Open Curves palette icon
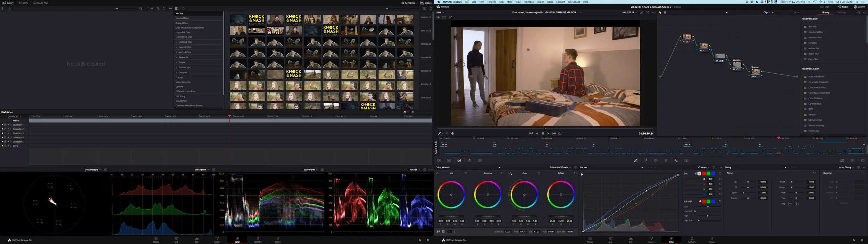This screenshot has height=244, width=868. 635,160
